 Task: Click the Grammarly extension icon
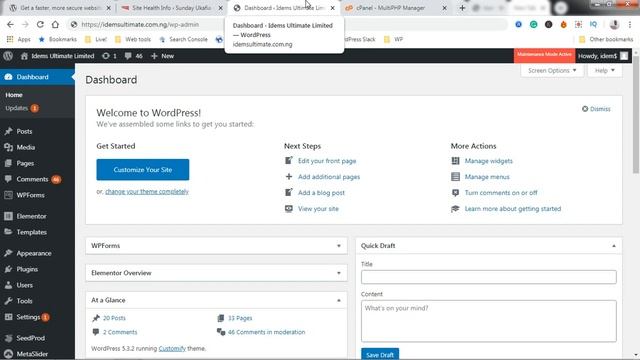coord(533,24)
